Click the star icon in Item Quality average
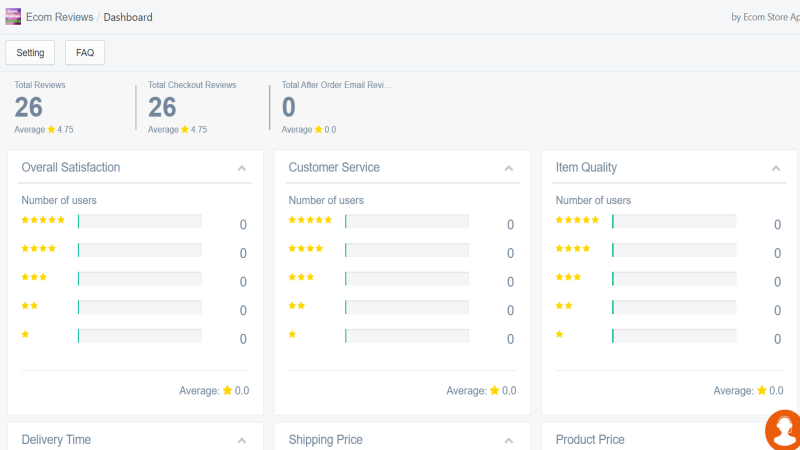The width and height of the screenshot is (800, 450). pos(762,390)
